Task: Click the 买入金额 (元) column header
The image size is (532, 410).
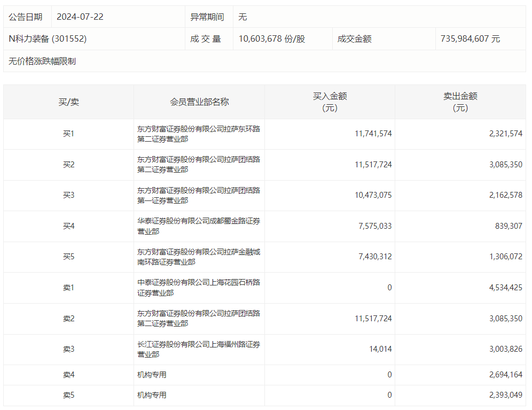Action: [x=330, y=102]
